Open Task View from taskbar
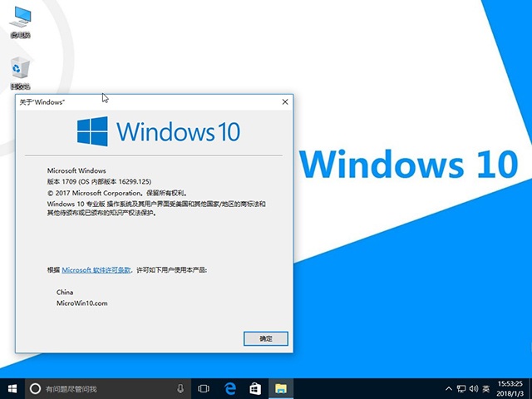Viewport: 532px width, 399px height. point(204,388)
